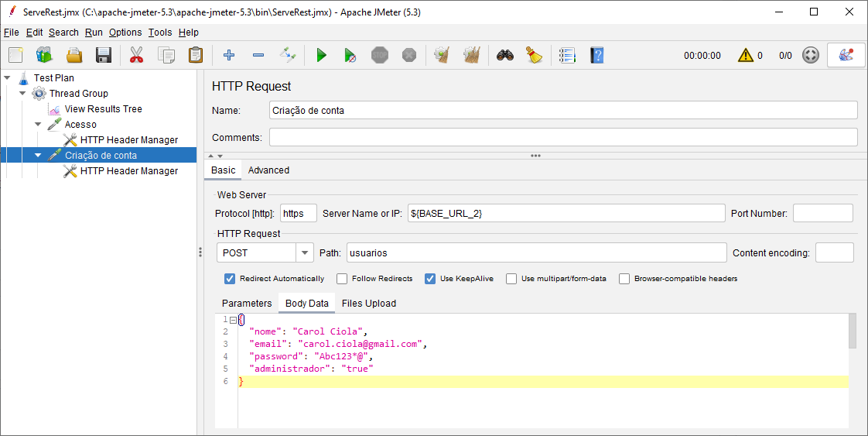The image size is (868, 436).
Task: Open the File menu
Action: tap(11, 32)
